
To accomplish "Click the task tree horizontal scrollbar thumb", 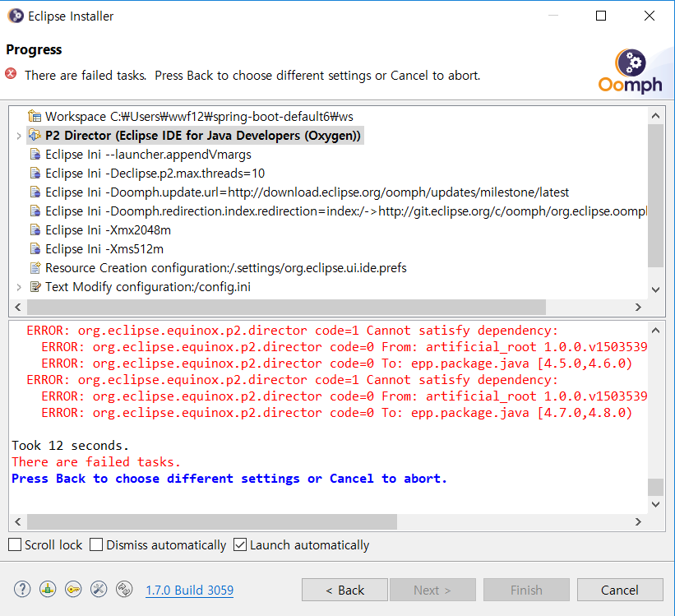I will [x=286, y=307].
